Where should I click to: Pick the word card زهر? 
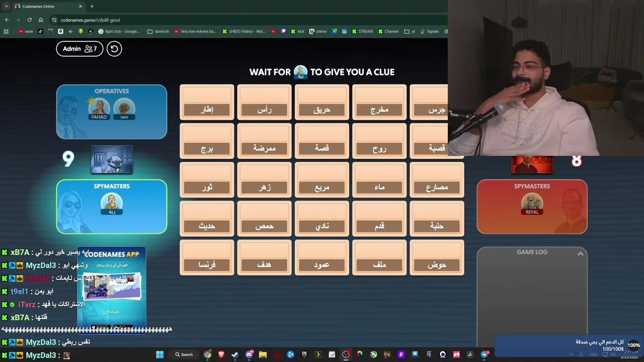(x=264, y=180)
